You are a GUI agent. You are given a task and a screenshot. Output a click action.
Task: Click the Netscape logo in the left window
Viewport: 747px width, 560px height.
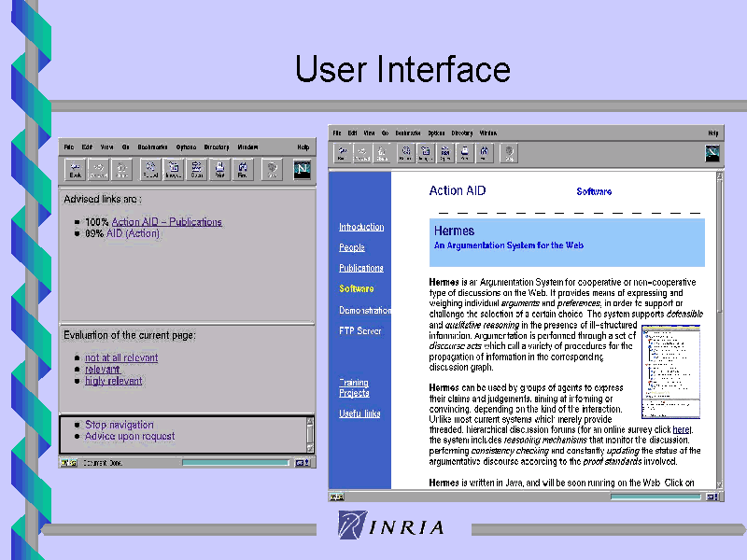click(302, 170)
